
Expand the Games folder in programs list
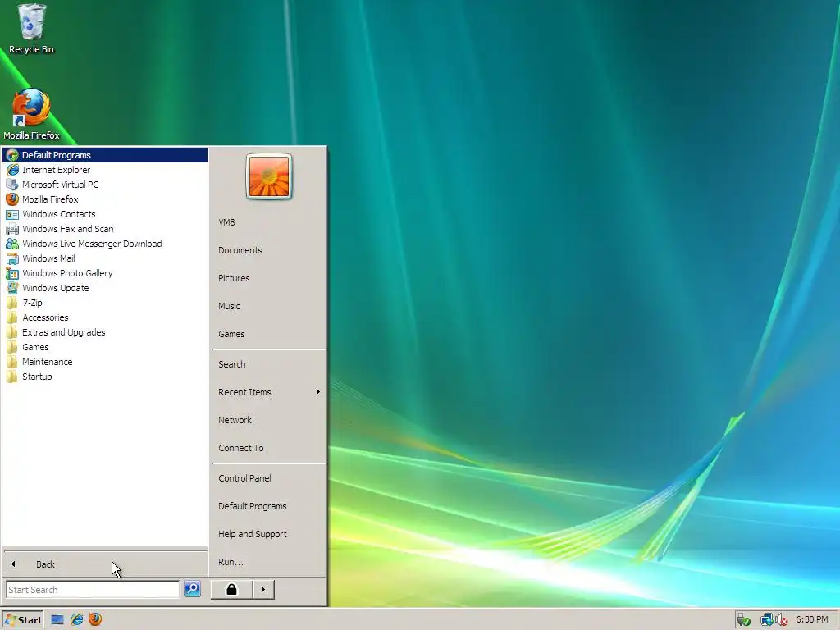click(x=105, y=347)
